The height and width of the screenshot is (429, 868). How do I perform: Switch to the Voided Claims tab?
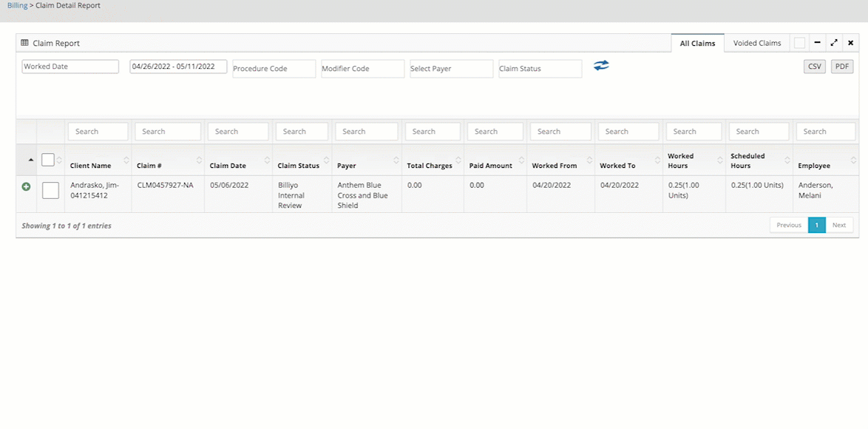[756, 43]
